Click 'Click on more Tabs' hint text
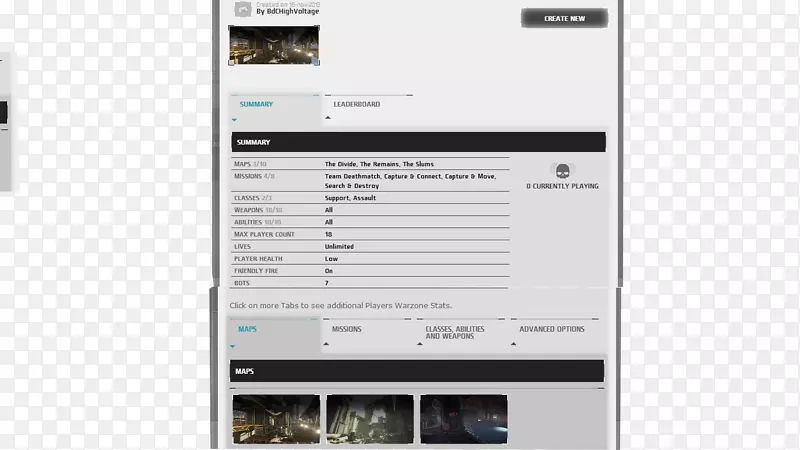This screenshot has height=450, width=800. (x=340, y=306)
